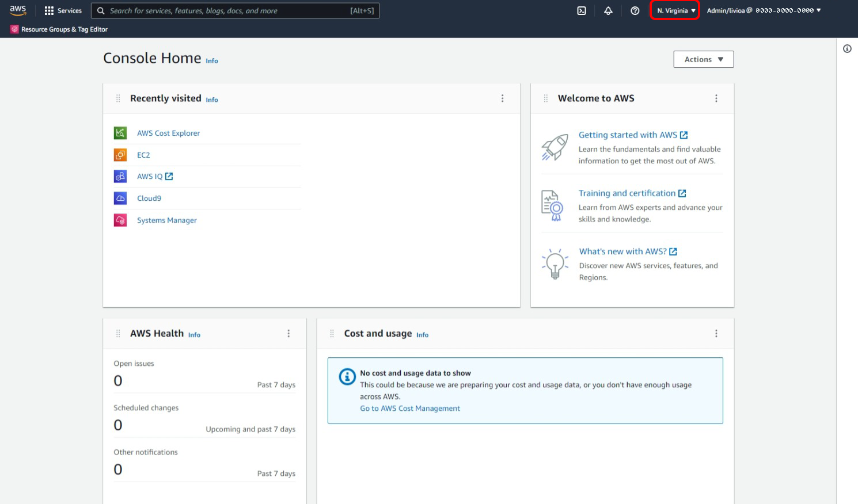This screenshot has height=504, width=858.
Task: Click the external link icon beside AWS IQ
Action: click(x=169, y=177)
